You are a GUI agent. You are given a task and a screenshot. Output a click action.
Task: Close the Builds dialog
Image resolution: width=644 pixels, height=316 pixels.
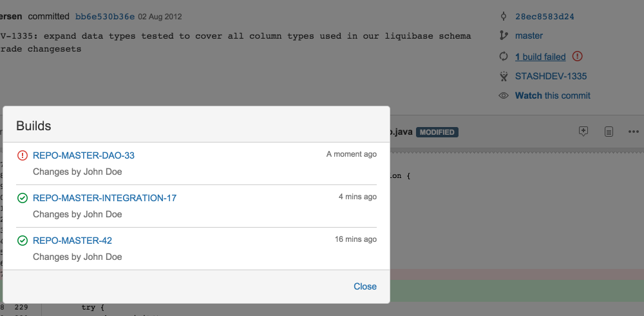pos(365,286)
